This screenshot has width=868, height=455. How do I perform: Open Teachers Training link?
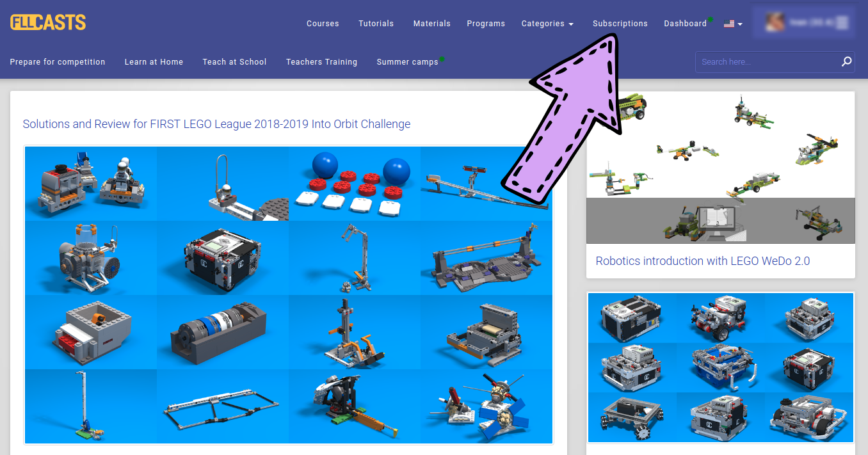321,62
